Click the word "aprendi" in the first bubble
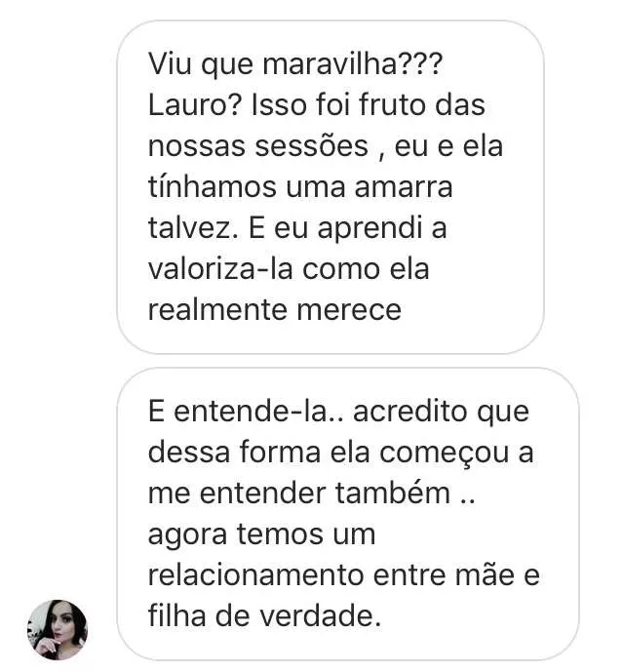Screen dimensions: 623x672 (370, 227)
